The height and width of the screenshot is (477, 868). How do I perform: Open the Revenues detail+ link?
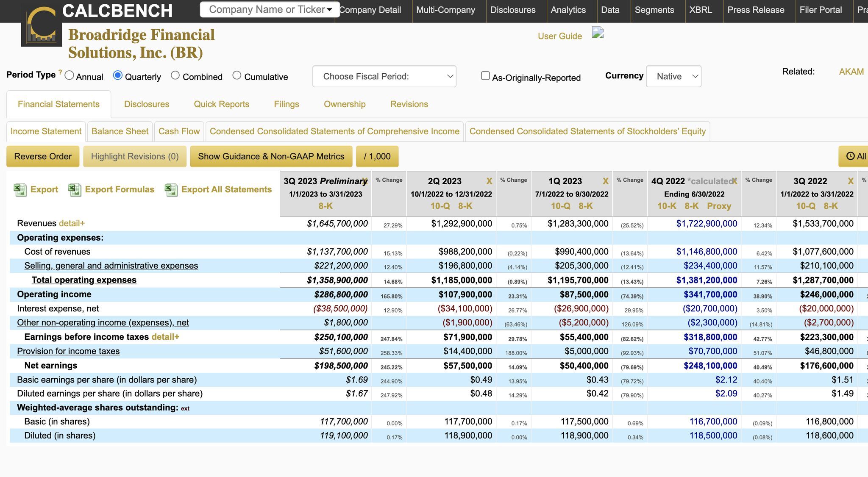(72, 223)
